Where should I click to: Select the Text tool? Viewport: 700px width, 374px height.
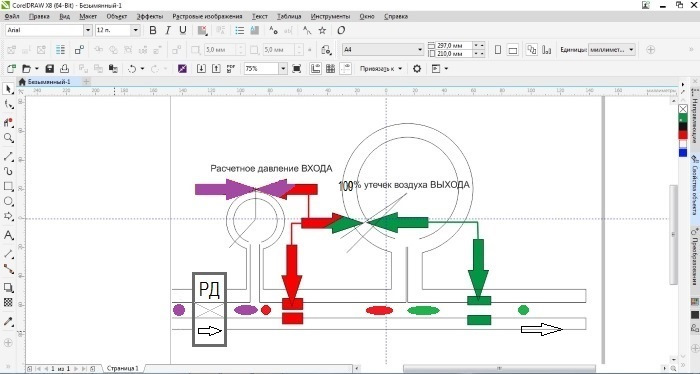coord(8,235)
